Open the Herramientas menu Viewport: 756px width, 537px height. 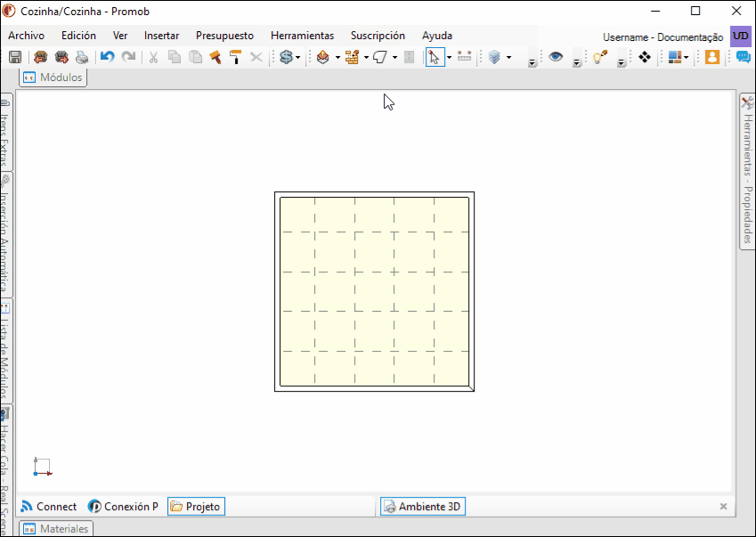click(302, 36)
